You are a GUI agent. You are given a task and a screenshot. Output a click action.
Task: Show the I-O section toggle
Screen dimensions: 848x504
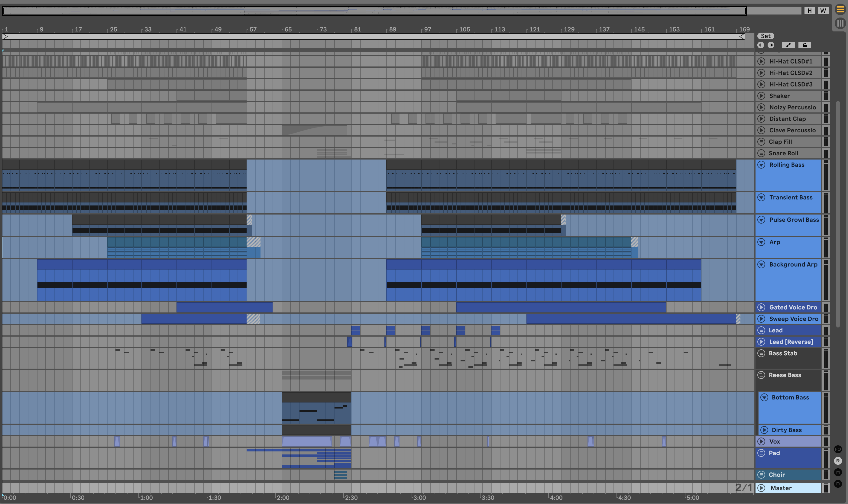click(x=838, y=449)
